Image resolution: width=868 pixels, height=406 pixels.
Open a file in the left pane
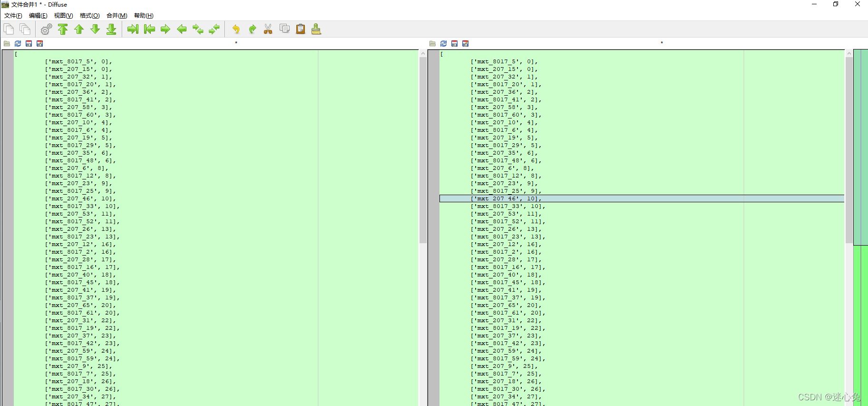(x=7, y=43)
